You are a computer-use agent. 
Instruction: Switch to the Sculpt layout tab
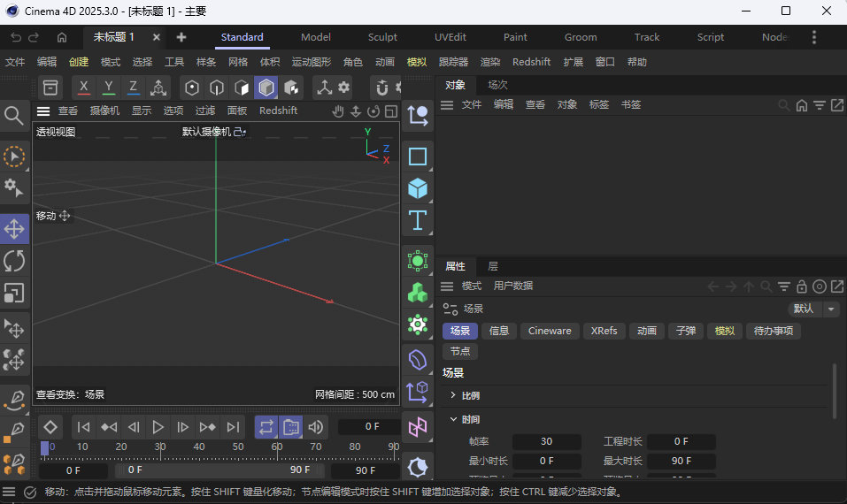[x=382, y=37]
